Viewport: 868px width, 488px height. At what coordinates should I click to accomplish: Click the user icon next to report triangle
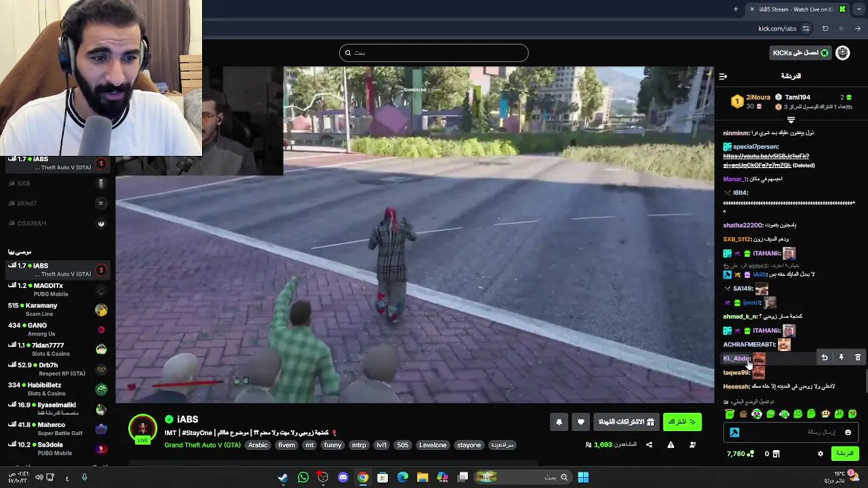692,445
